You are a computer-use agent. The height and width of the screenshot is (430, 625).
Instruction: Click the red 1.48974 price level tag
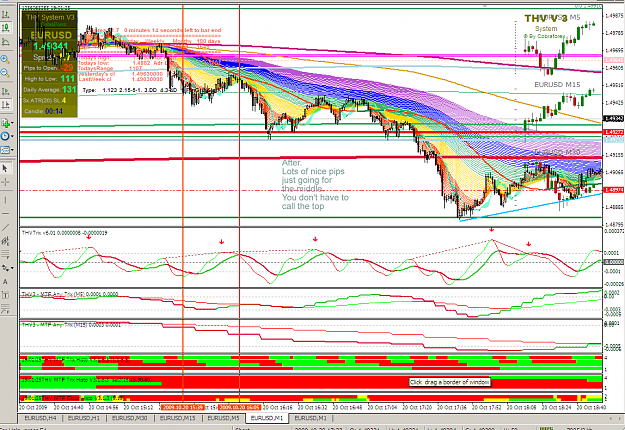[x=614, y=190]
